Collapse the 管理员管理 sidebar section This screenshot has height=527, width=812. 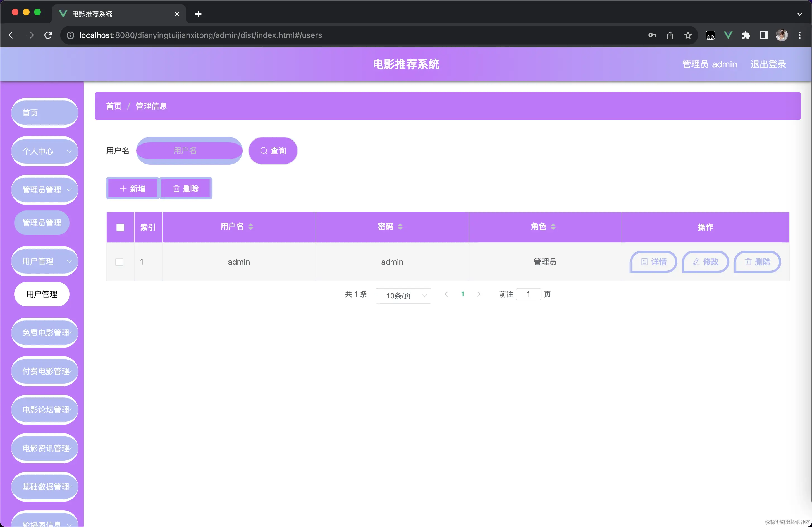click(x=45, y=190)
